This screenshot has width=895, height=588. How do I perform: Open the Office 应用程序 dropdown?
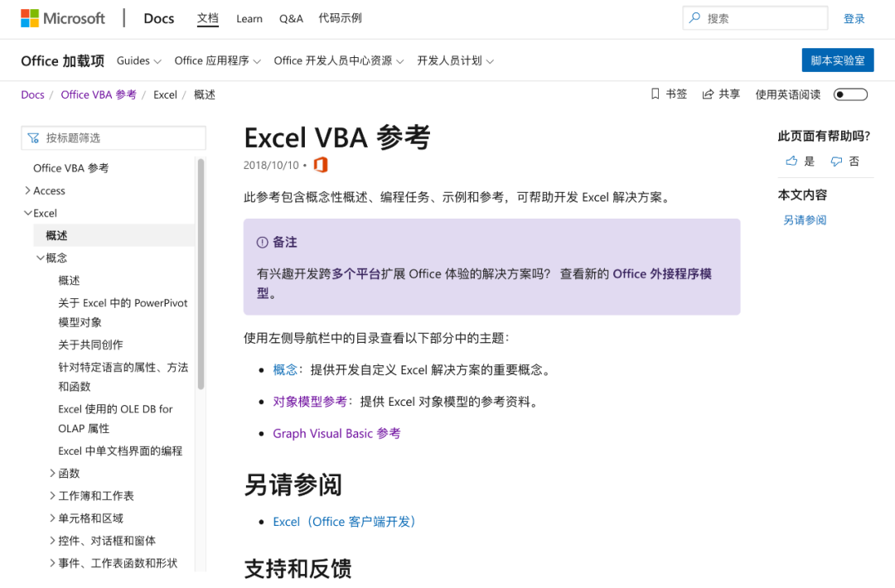(217, 60)
